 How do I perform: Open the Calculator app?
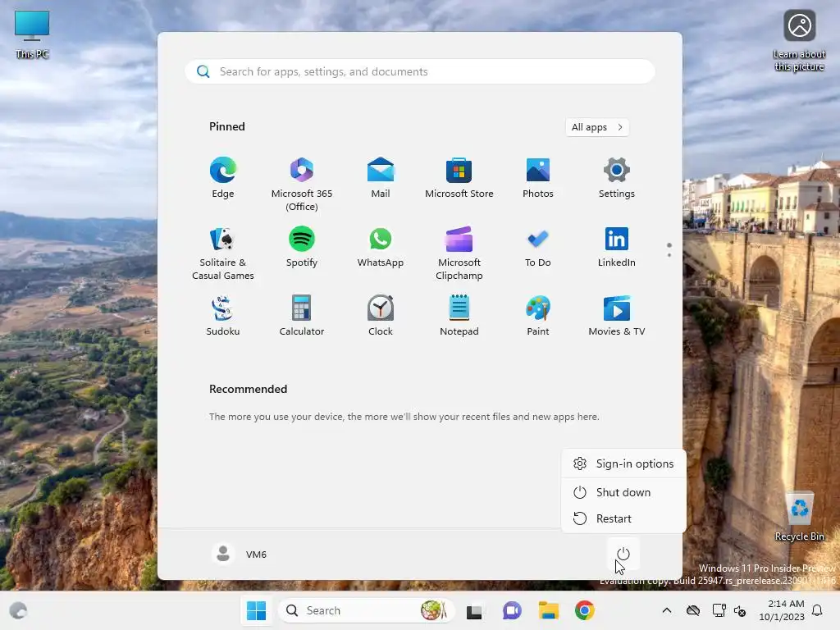[302, 316]
